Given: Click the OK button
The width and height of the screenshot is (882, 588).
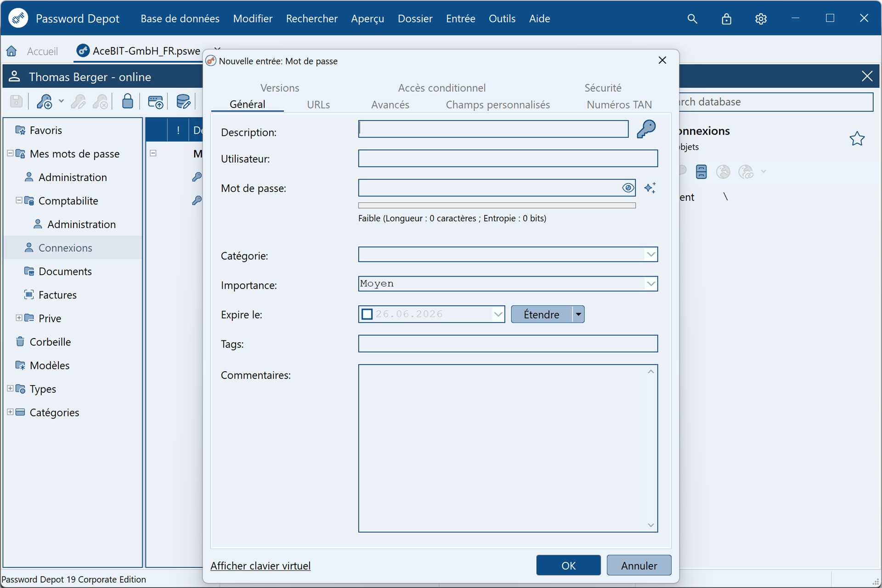Looking at the screenshot, I should coord(568,565).
